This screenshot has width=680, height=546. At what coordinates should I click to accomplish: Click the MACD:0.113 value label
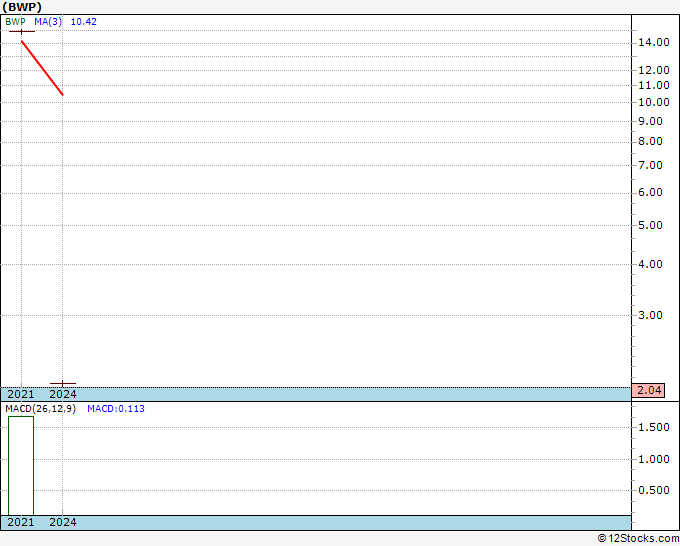point(116,409)
